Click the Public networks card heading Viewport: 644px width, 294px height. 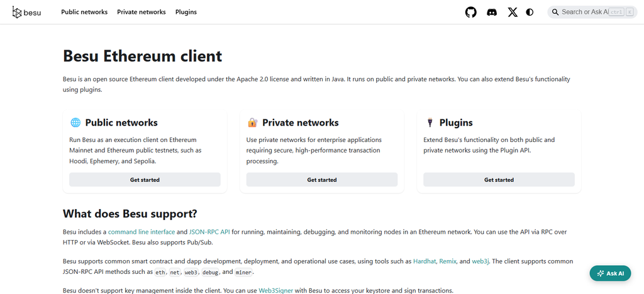click(121, 122)
